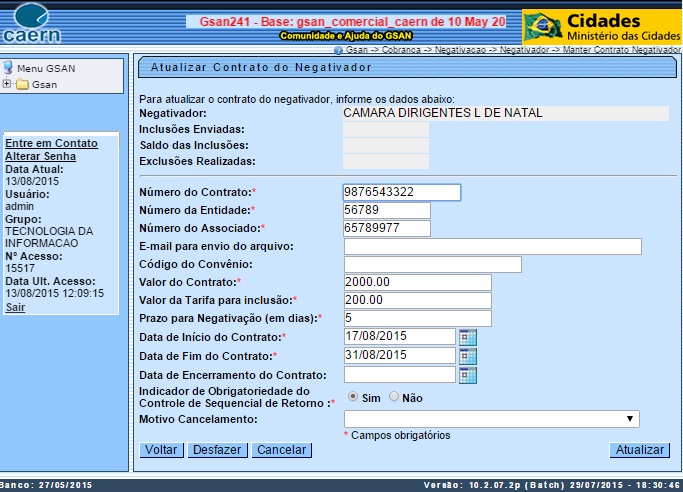This screenshot has width=683, height=492.
Task: Select the Sim radio button
Action: pos(353,397)
